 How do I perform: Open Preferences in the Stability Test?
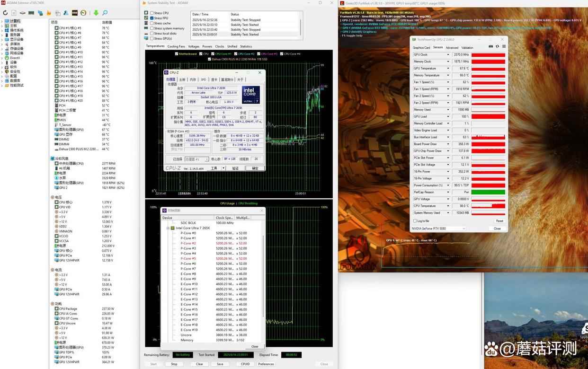[x=266, y=364]
